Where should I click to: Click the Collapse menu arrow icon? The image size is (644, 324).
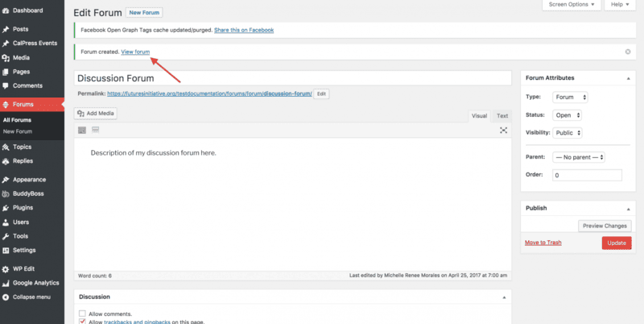(6, 297)
